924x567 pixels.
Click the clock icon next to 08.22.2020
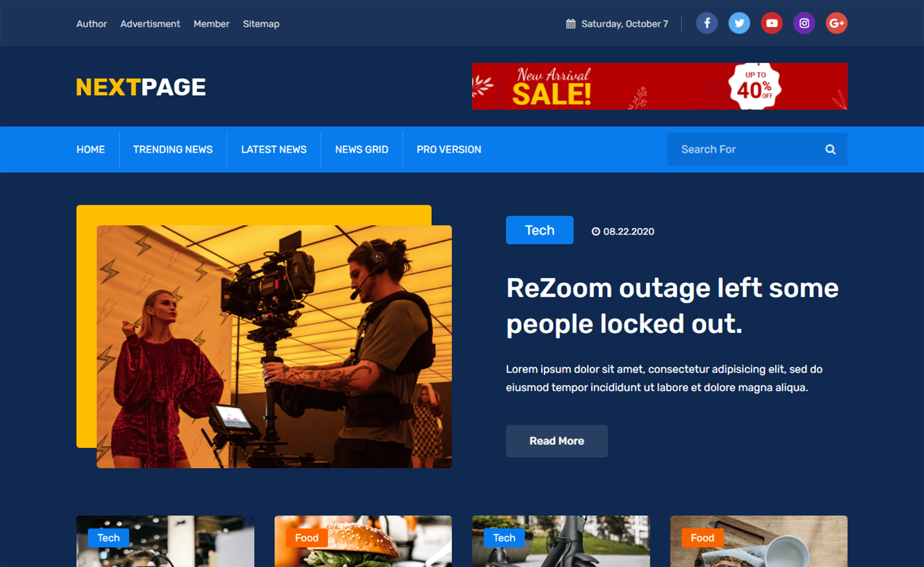(597, 231)
